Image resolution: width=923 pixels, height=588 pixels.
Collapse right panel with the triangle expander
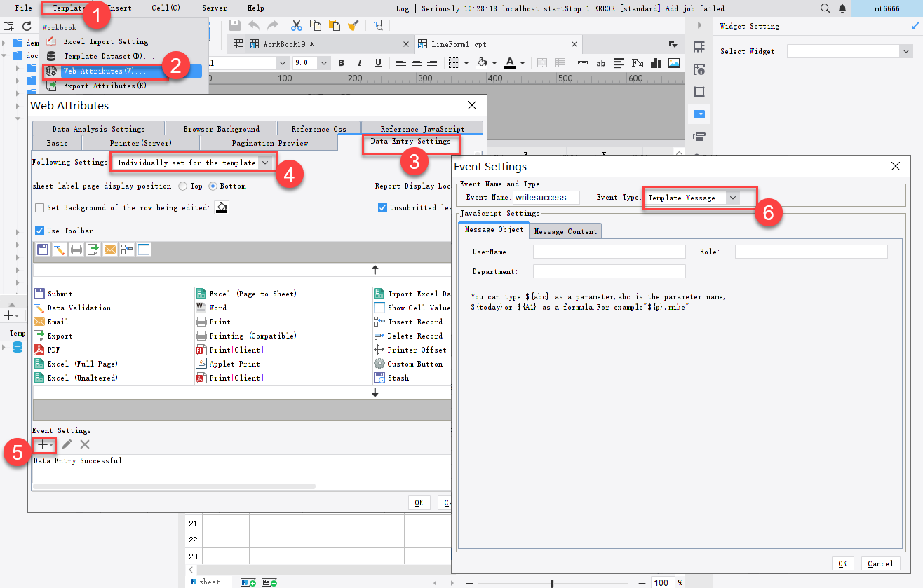pos(699,25)
